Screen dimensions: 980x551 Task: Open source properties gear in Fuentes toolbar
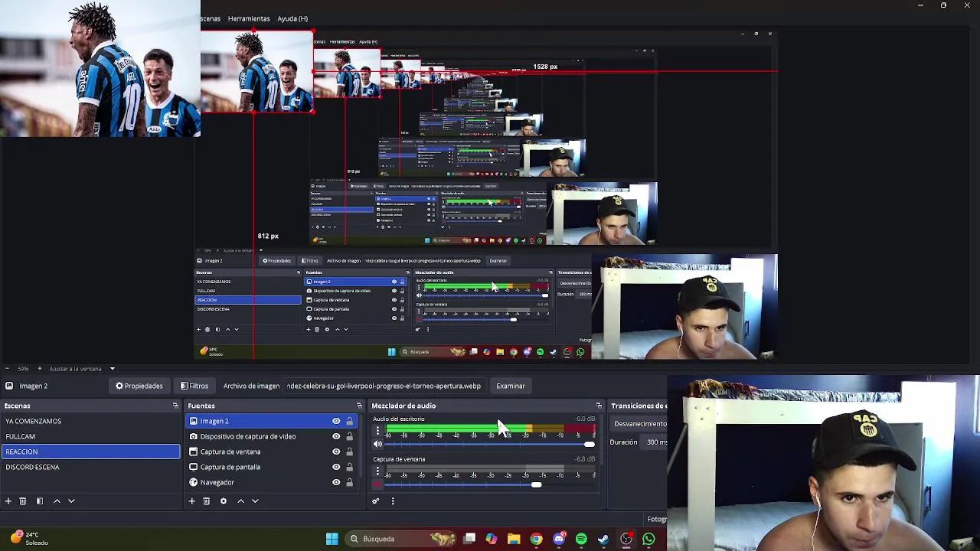coord(224,501)
